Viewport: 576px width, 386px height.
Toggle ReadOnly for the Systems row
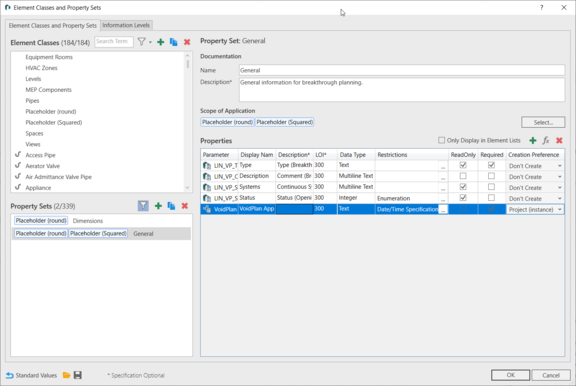click(x=463, y=187)
